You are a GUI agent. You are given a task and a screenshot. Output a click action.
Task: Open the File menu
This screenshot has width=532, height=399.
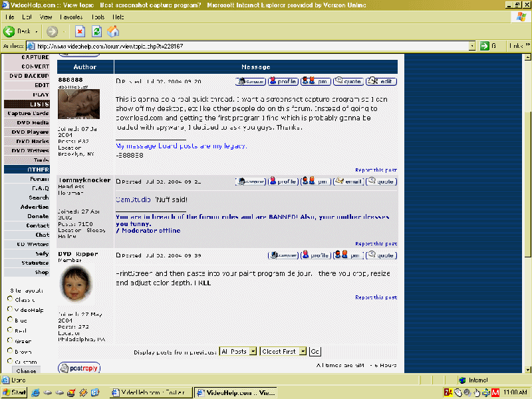coord(9,17)
